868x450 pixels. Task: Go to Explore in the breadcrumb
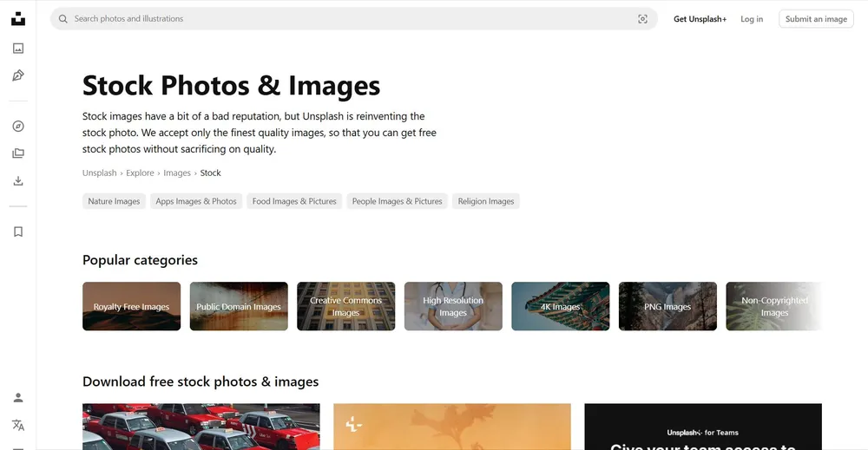[x=140, y=173]
